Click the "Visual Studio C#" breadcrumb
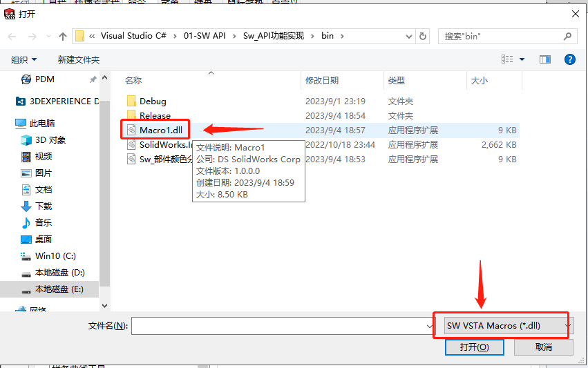The width and height of the screenshot is (588, 368). [133, 36]
